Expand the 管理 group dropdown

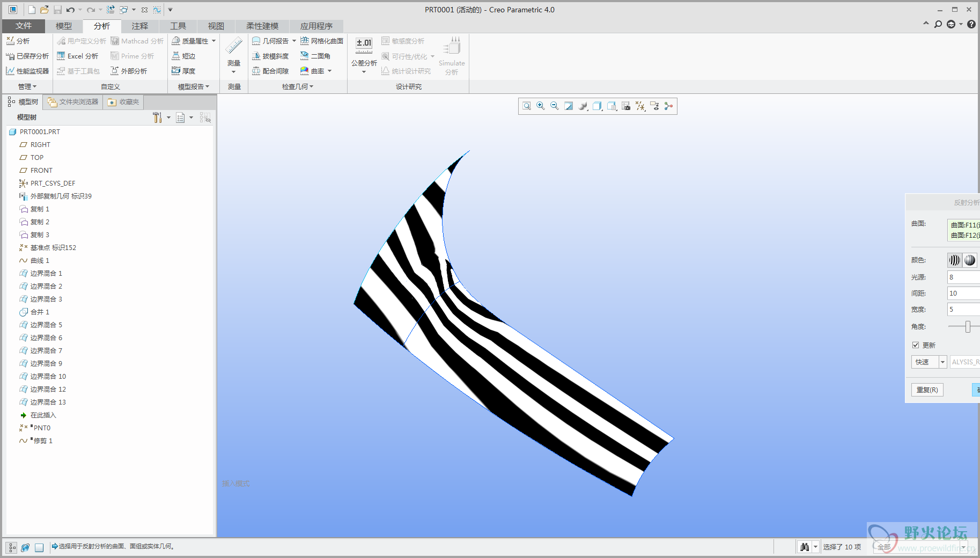27,86
